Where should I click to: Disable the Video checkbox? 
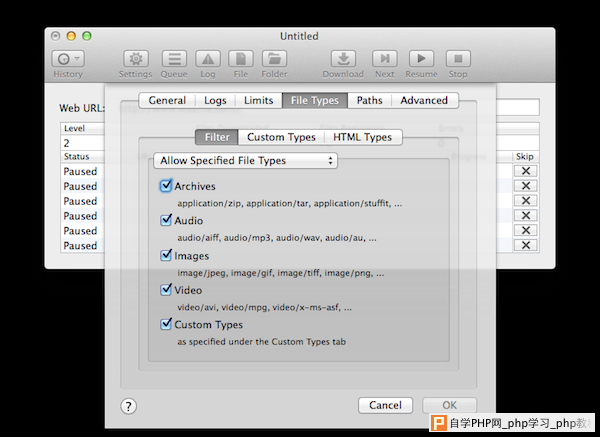[166, 290]
